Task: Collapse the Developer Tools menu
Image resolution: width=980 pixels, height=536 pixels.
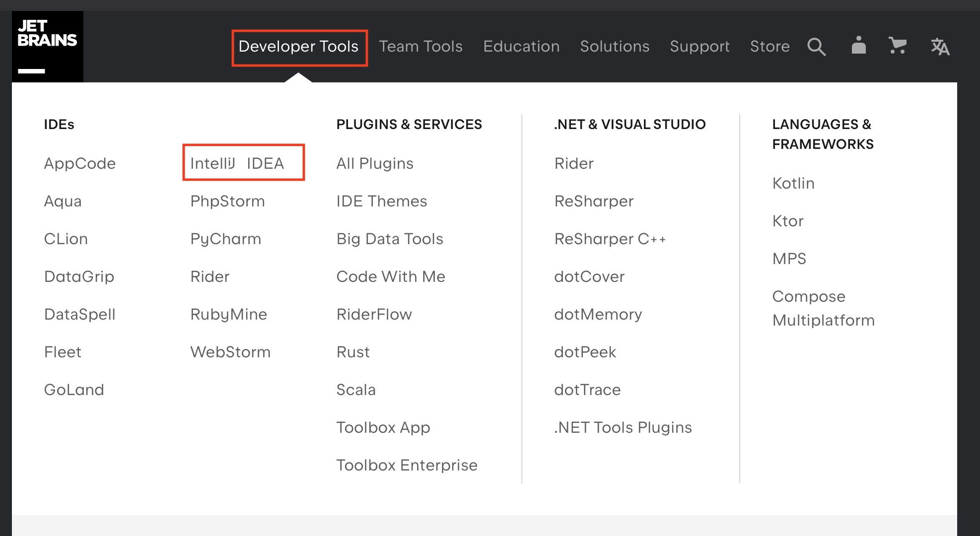Action: click(x=298, y=47)
